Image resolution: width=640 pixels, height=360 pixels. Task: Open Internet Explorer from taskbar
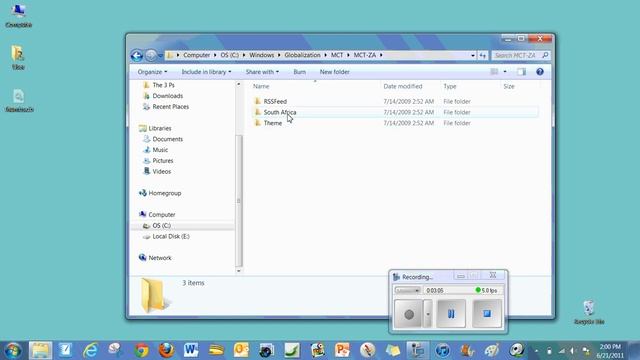pos(90,350)
